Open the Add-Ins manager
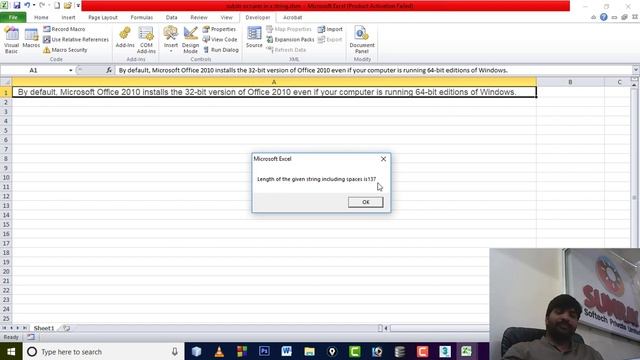The height and width of the screenshot is (360, 640). click(125, 38)
